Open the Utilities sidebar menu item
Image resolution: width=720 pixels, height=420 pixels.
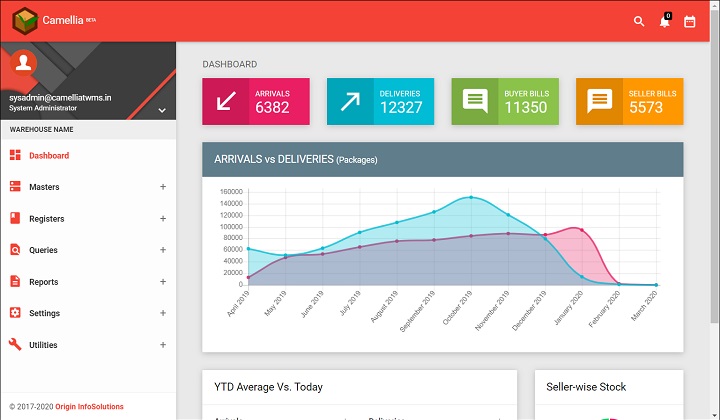(x=43, y=345)
